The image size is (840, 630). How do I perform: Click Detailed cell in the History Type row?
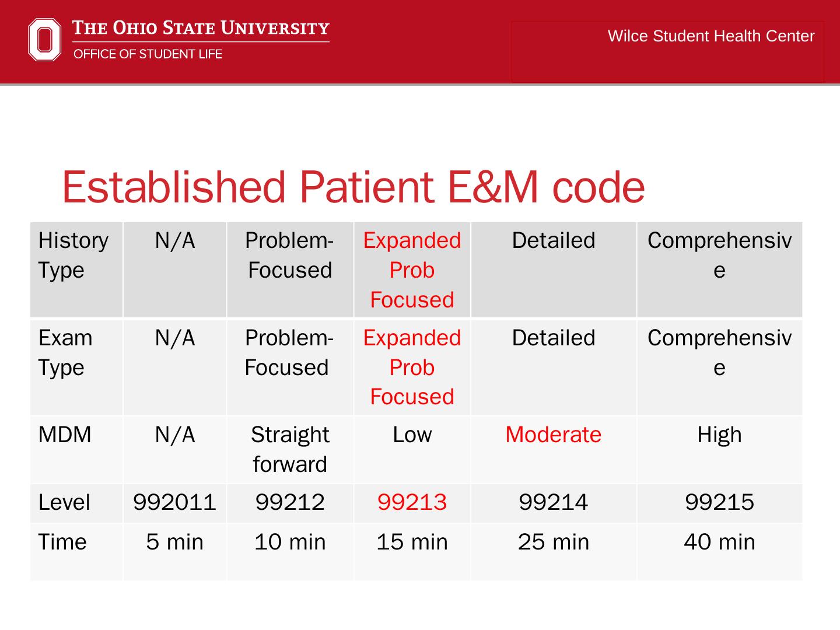point(553,241)
